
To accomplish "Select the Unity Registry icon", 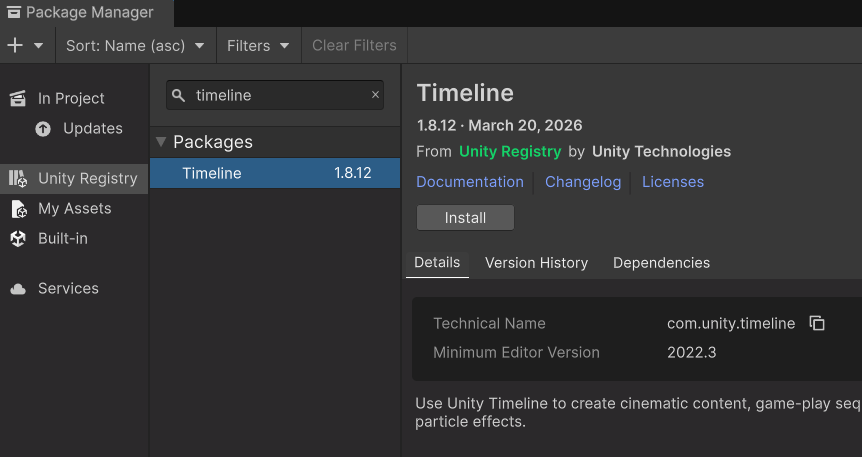I will pyautogui.click(x=17, y=178).
